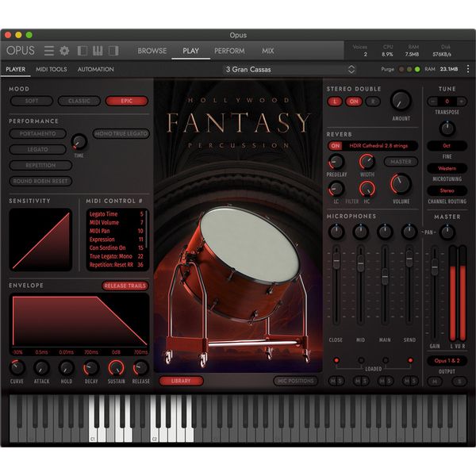Switch to the Browse page
The height and width of the screenshot is (476, 476).
coord(152,51)
